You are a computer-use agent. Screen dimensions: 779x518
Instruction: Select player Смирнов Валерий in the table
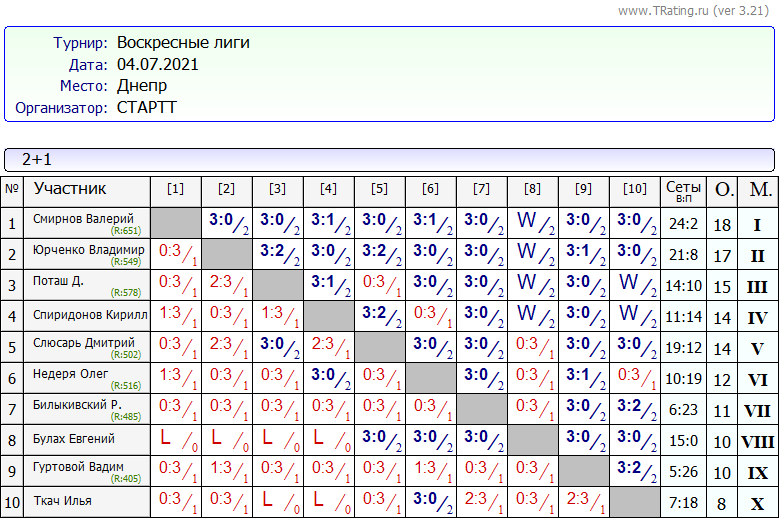click(83, 219)
